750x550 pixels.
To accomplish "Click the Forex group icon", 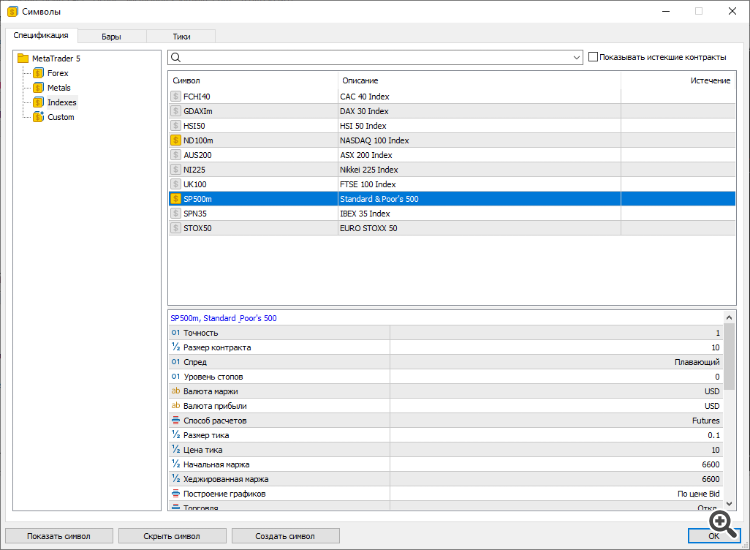I will click(x=38, y=73).
